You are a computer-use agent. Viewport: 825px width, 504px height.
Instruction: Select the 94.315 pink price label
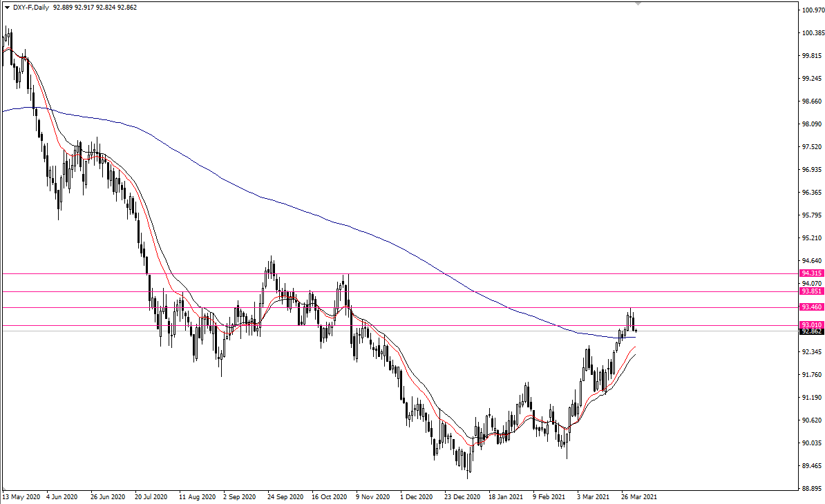[x=811, y=273]
